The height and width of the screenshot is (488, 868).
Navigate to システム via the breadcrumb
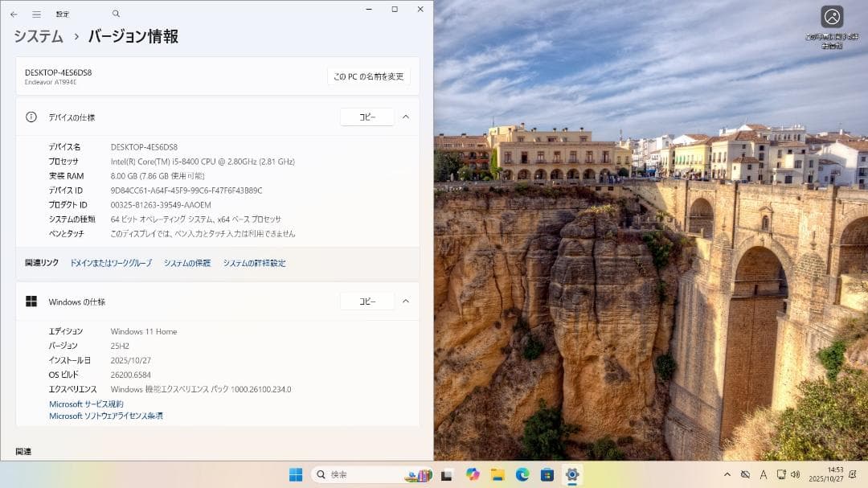(39, 36)
